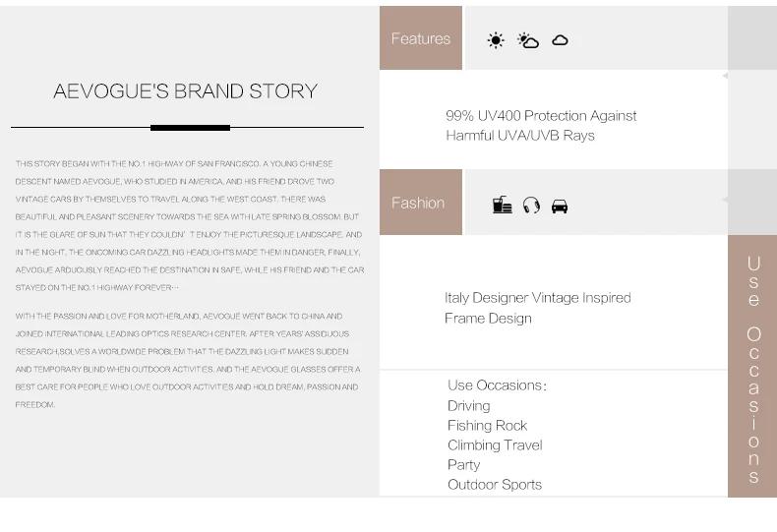The height and width of the screenshot is (532, 777).
Task: Click the Outdoor Sports list entry
Action: (x=495, y=485)
